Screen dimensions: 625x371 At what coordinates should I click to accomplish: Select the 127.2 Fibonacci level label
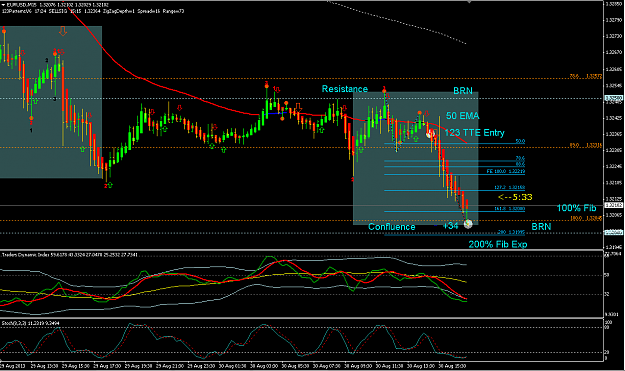510,187
